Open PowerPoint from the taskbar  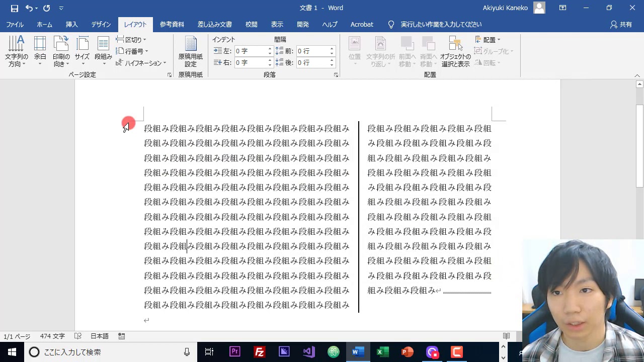[407, 352]
